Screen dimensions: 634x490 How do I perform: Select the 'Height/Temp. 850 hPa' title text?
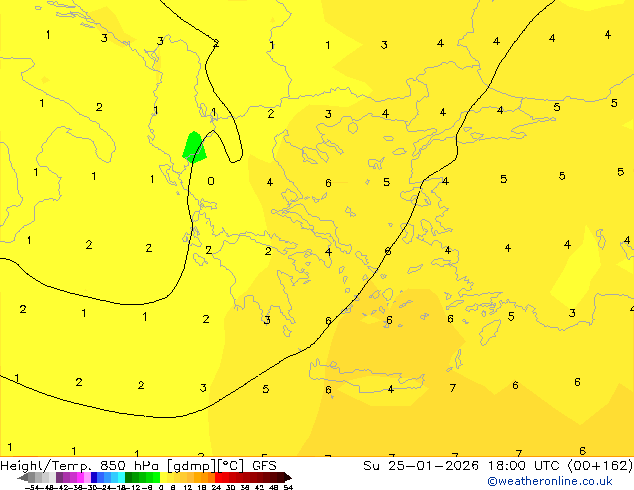tap(81, 465)
